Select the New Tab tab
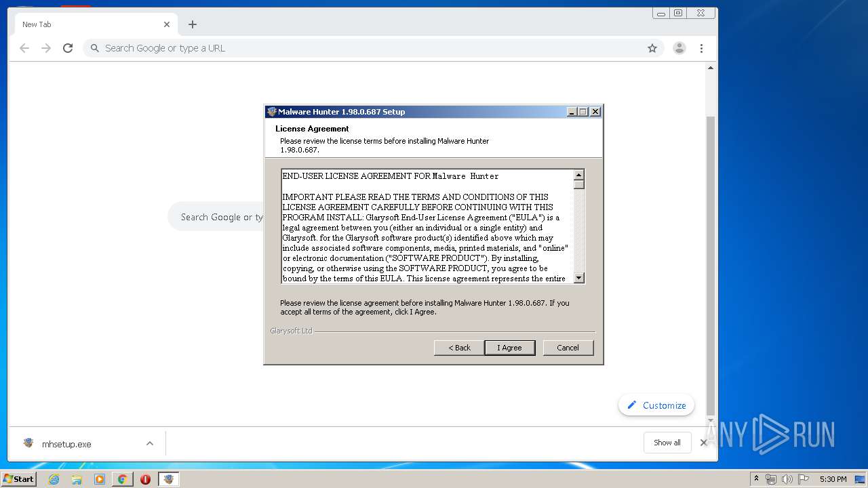 95,24
